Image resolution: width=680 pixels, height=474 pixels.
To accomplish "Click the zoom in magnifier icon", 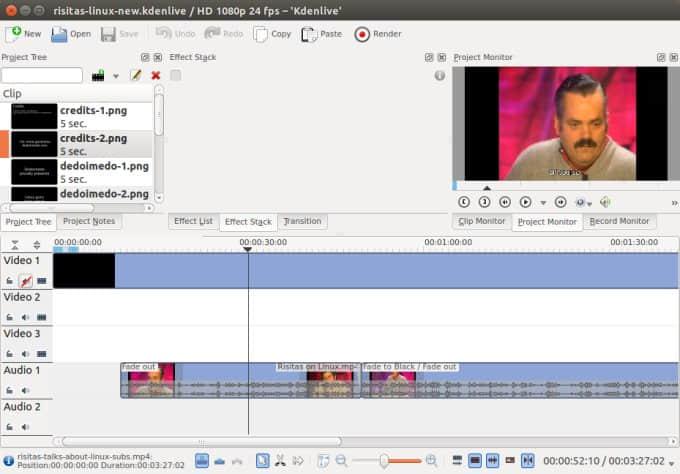I will 431,460.
